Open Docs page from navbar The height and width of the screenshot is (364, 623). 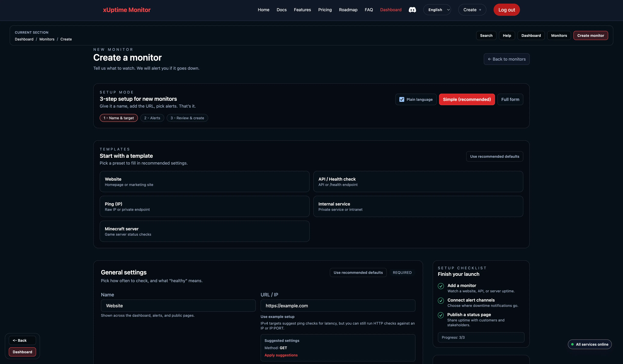[x=282, y=10]
